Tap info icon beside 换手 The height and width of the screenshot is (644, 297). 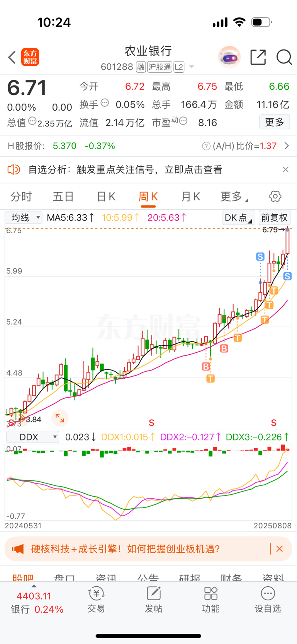105,103
